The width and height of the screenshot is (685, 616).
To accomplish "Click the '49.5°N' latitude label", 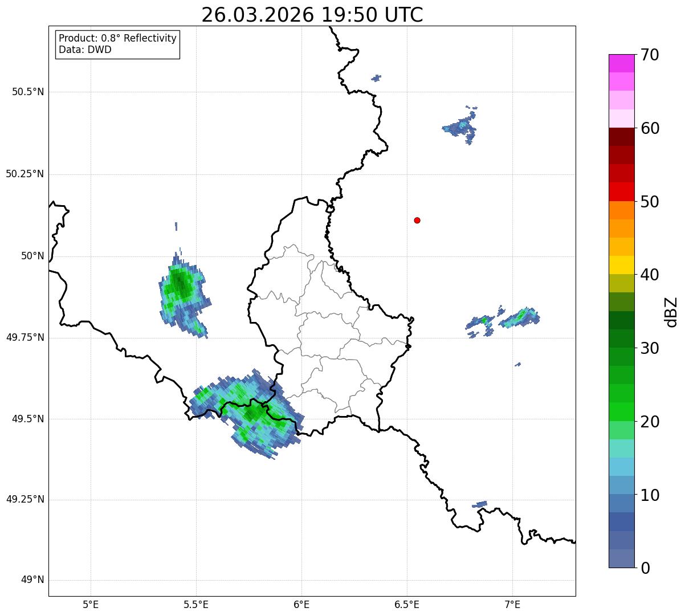I will [x=28, y=419].
